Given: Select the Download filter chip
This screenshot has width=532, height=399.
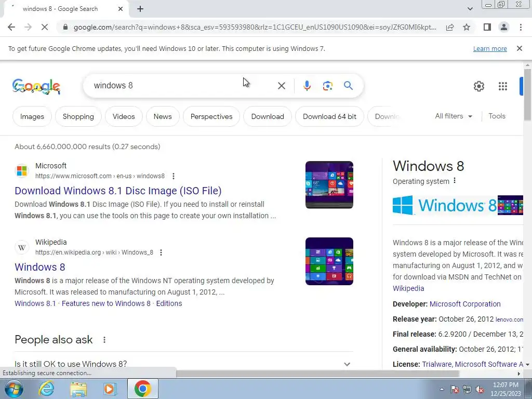Looking at the screenshot, I should tap(268, 116).
